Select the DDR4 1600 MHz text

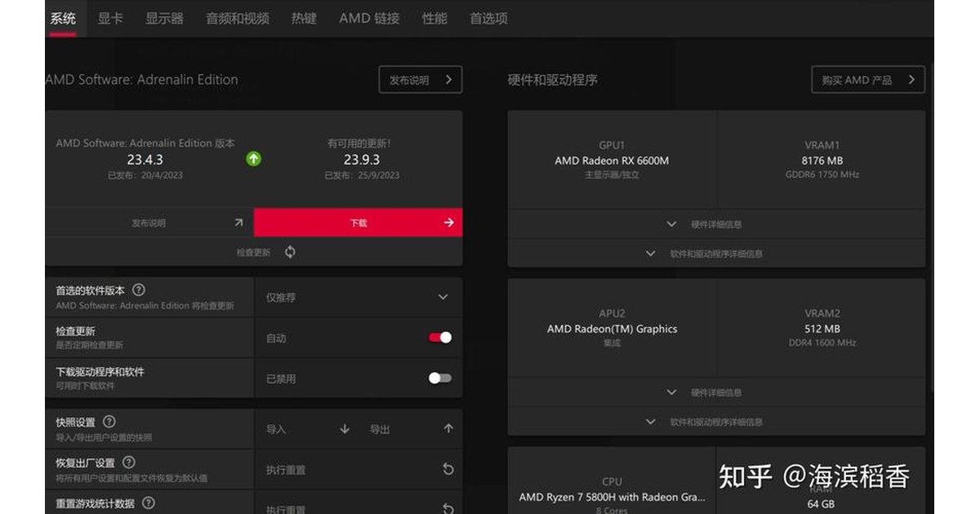pyautogui.click(x=822, y=343)
